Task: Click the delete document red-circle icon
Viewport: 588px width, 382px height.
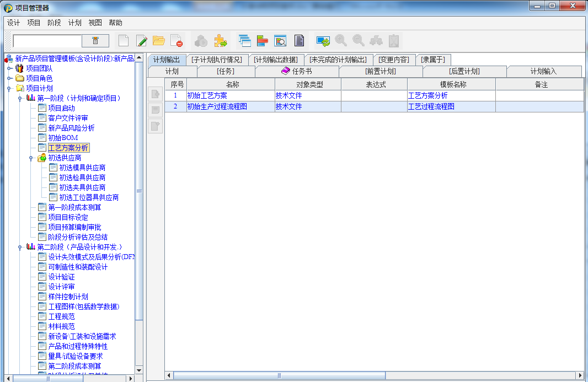Action: (176, 40)
